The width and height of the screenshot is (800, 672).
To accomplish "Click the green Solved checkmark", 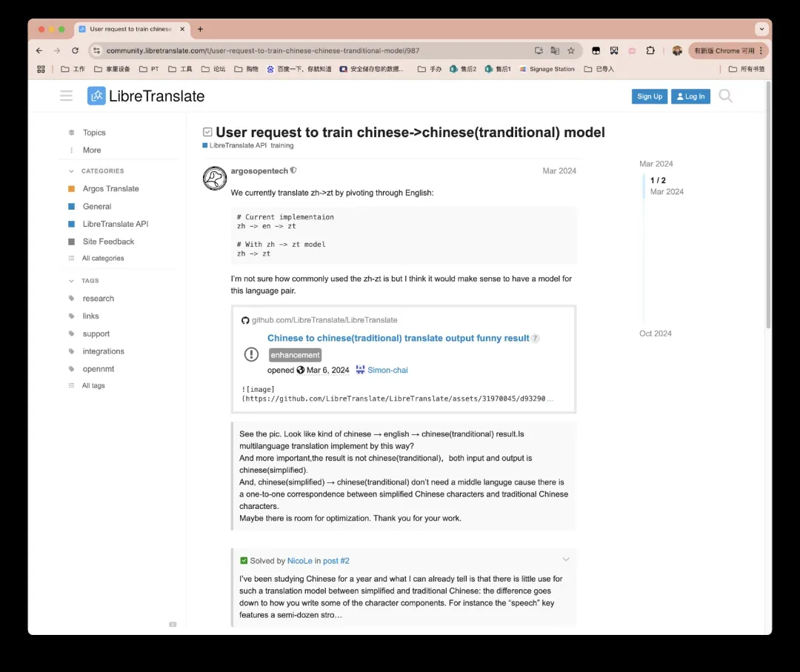I will 244,561.
